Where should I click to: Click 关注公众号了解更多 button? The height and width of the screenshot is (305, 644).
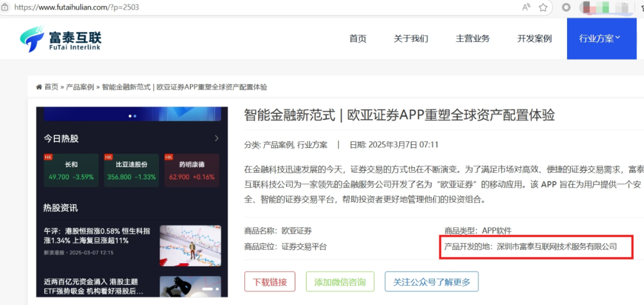pos(431,282)
